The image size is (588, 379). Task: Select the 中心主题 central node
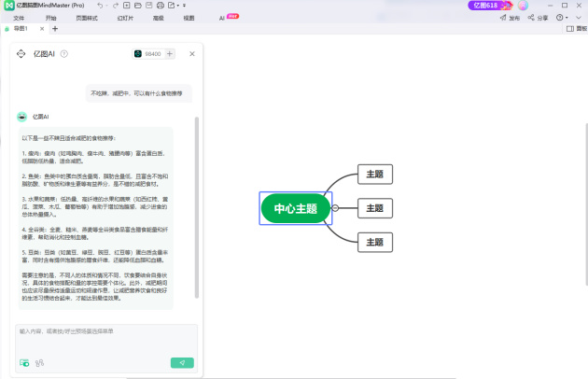click(295, 208)
